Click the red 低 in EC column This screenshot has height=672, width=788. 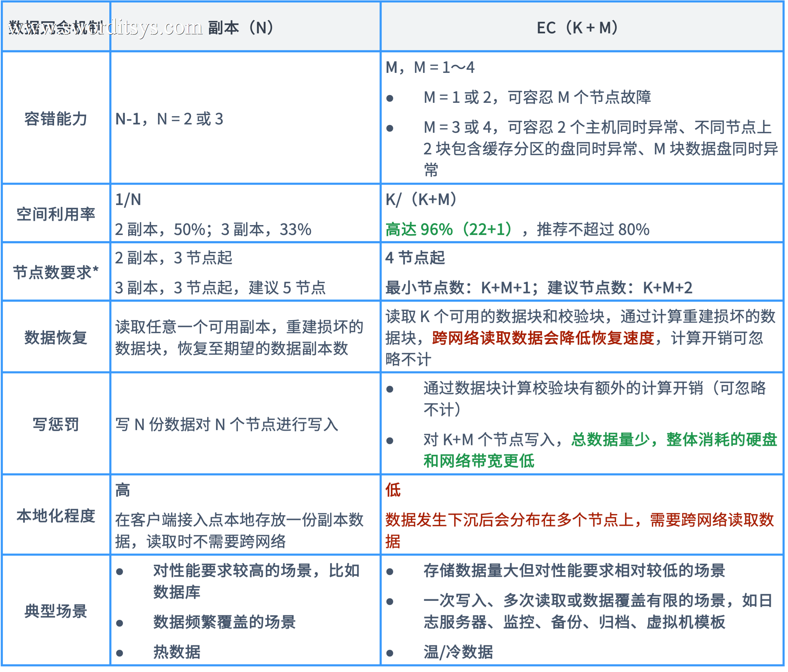point(393,490)
